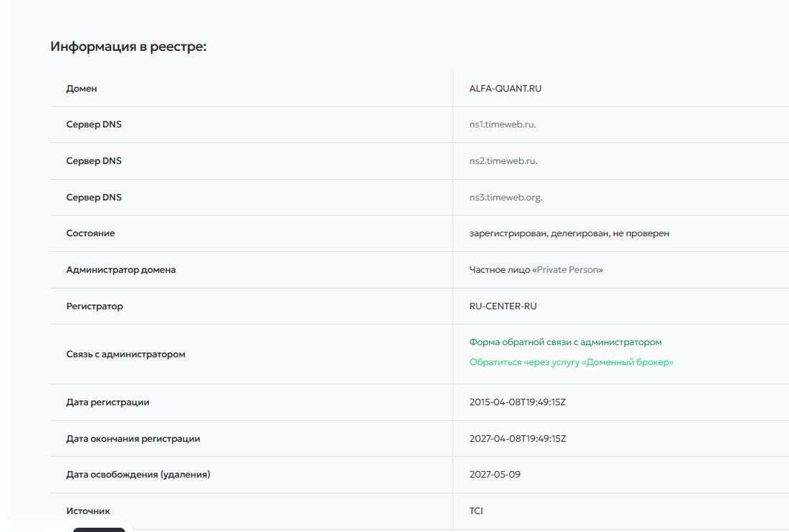Click the RU-CENTER-RU registrar value
The width and height of the screenshot is (789, 532).
(x=503, y=306)
